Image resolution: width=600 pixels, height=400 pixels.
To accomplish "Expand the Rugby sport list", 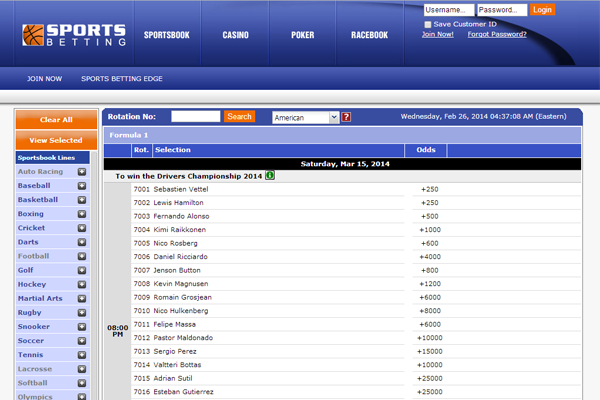I will (x=82, y=313).
